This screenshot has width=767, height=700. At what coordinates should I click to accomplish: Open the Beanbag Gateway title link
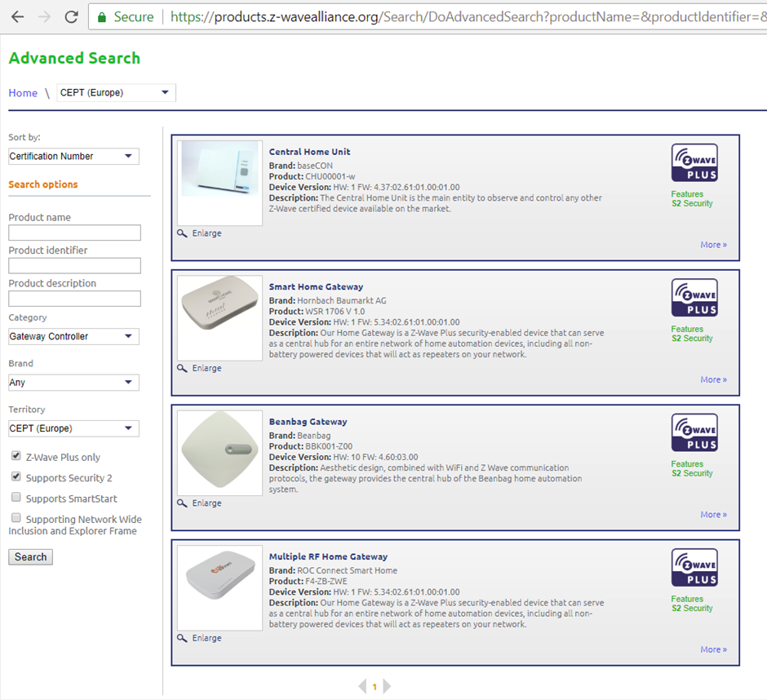coord(308,422)
